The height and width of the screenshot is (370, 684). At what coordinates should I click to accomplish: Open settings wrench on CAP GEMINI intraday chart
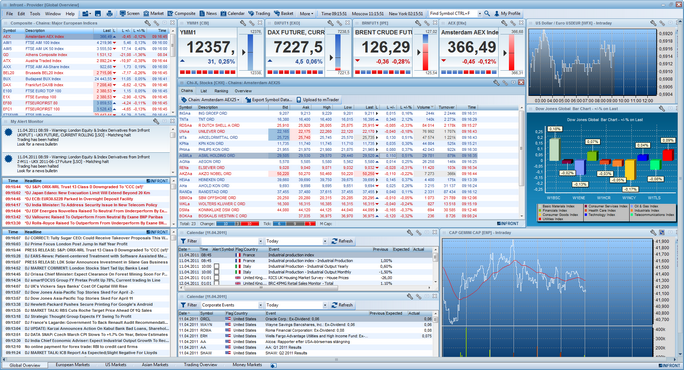[x=653, y=233]
